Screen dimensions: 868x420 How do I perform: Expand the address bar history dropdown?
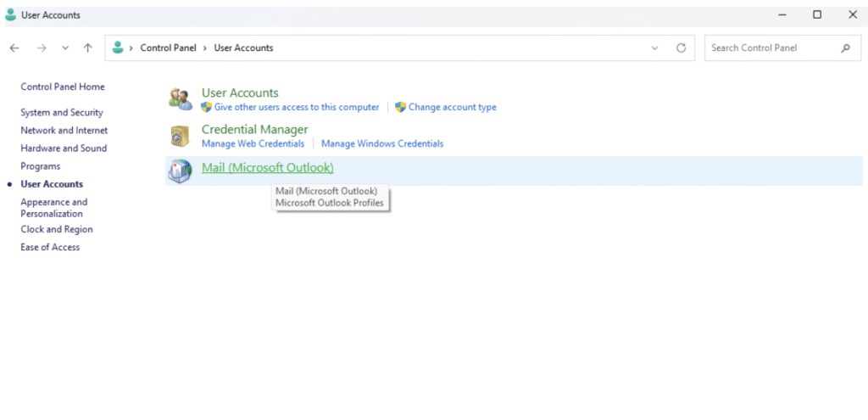(x=655, y=48)
